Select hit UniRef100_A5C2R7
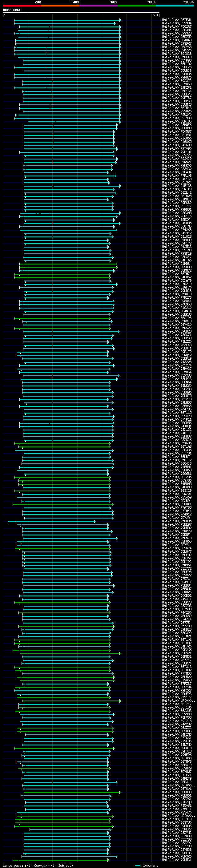The height and width of the screenshot is (868, 197). [177, 26]
